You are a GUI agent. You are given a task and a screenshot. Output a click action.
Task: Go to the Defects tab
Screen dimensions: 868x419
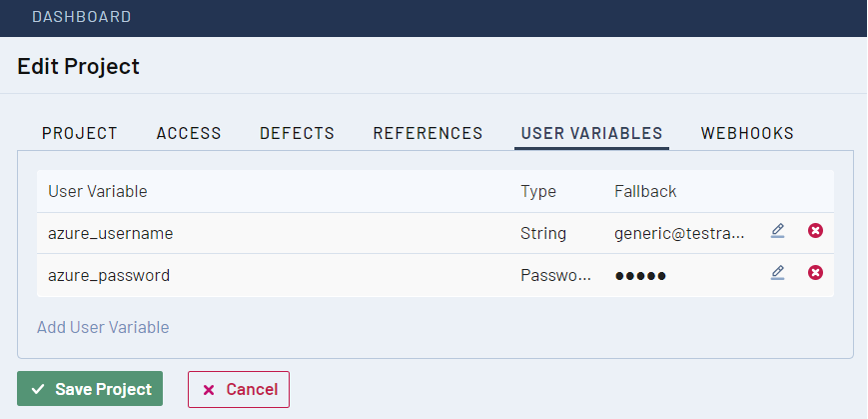[297, 133]
